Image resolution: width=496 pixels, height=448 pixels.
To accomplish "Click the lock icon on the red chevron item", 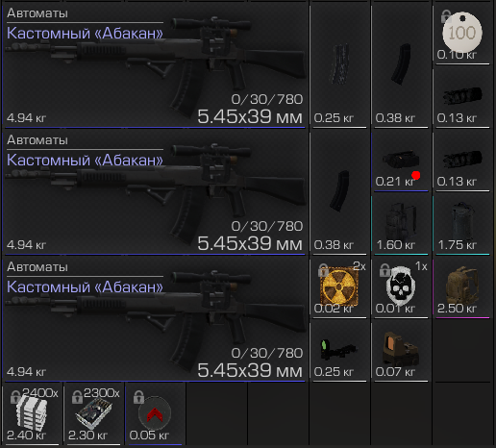I will pos(138,397).
